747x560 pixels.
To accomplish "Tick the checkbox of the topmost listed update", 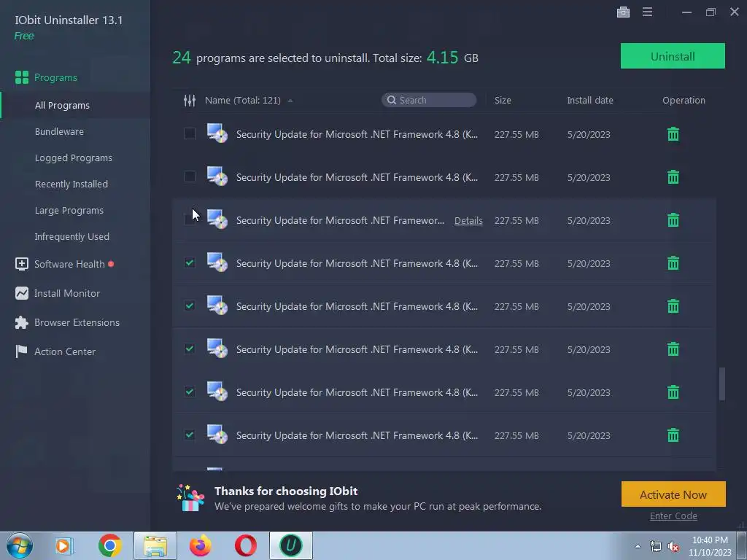I will (x=190, y=134).
